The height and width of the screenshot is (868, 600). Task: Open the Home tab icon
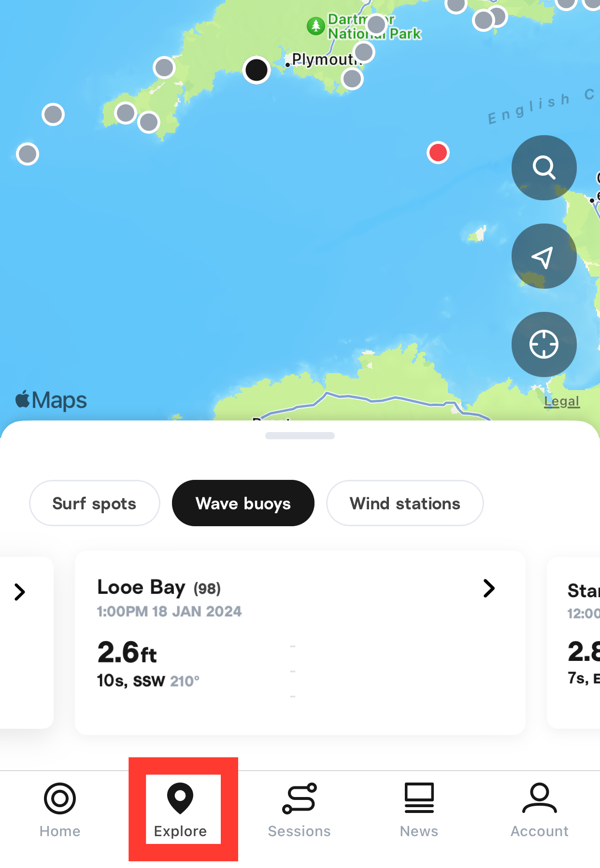[x=60, y=798]
